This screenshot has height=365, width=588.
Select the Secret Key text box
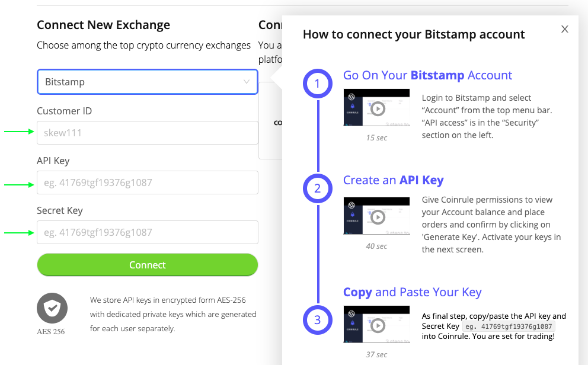(x=148, y=232)
